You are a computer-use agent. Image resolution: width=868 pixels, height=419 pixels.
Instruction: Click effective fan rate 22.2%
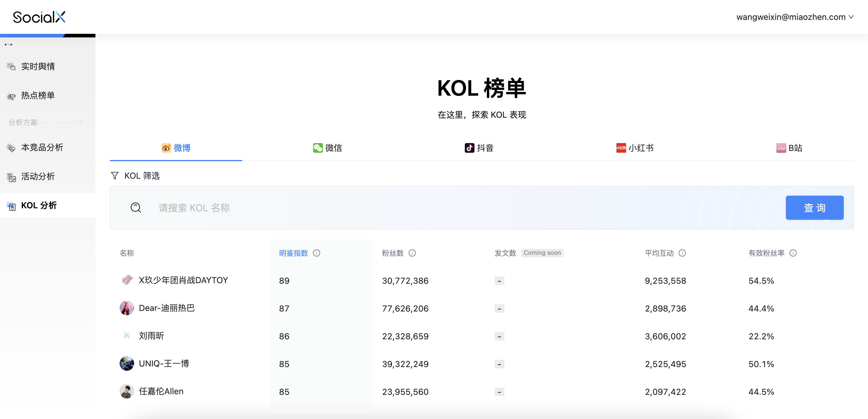pyautogui.click(x=761, y=336)
